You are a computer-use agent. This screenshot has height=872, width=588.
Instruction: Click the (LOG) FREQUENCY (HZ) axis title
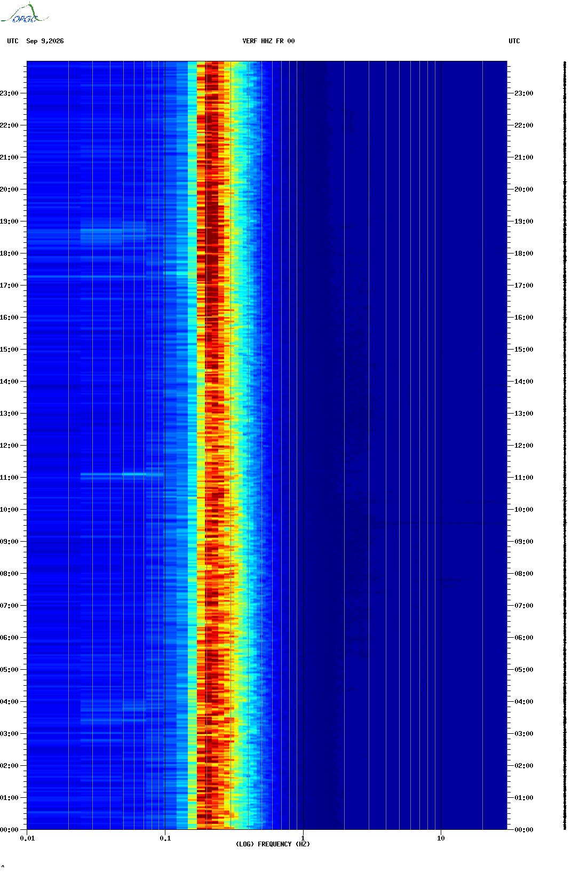tap(273, 844)
